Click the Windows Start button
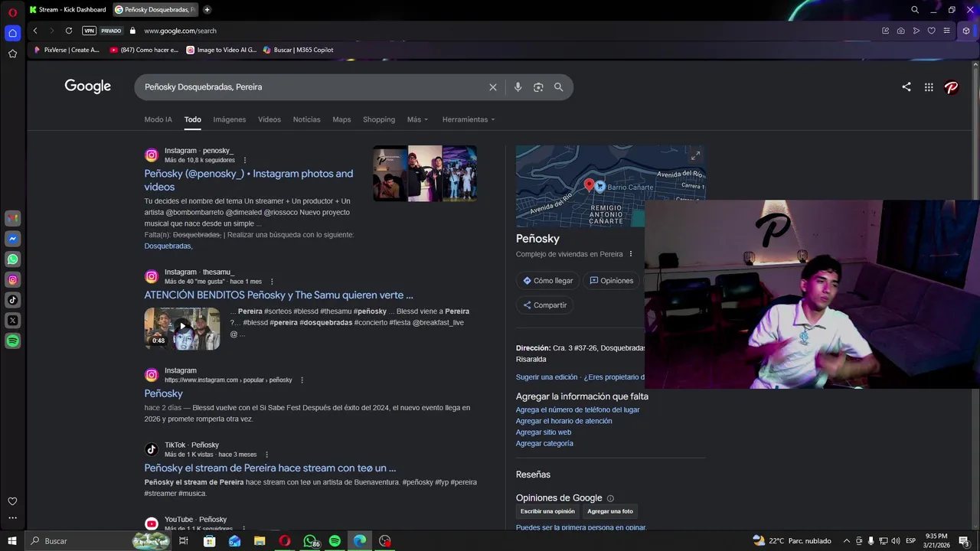Screen dimensions: 980x551 click(x=12, y=541)
